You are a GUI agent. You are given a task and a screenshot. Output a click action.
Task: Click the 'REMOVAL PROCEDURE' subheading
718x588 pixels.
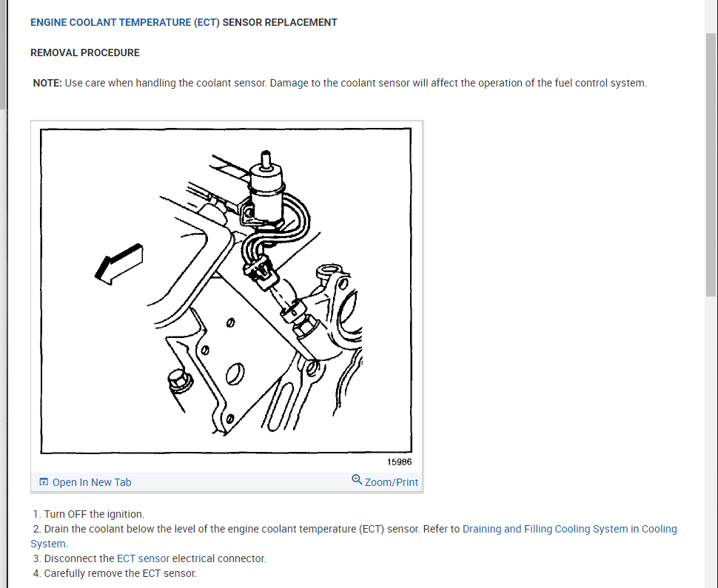click(x=84, y=53)
